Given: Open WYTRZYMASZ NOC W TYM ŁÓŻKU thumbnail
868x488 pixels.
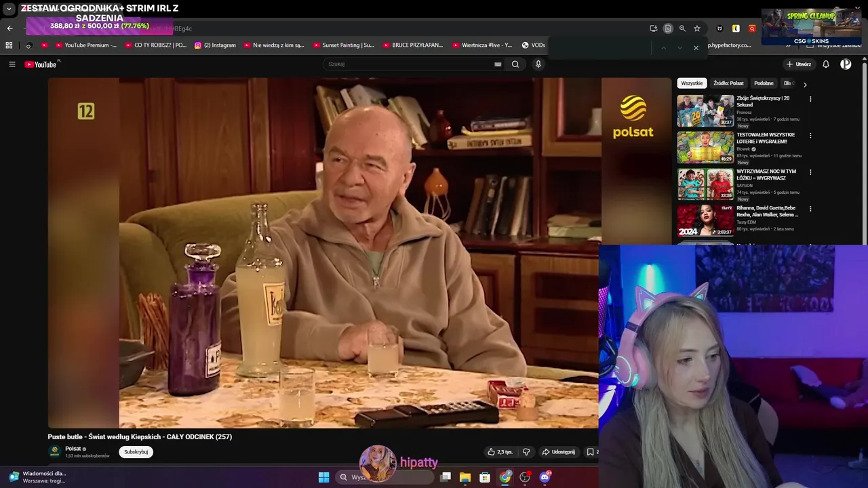Looking at the screenshot, I should [705, 184].
